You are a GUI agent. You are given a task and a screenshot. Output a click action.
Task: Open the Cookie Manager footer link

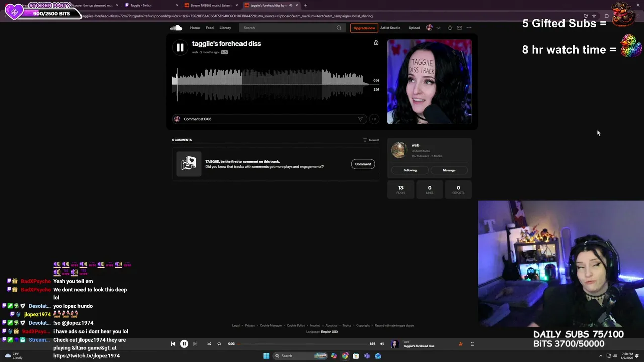[271, 325]
